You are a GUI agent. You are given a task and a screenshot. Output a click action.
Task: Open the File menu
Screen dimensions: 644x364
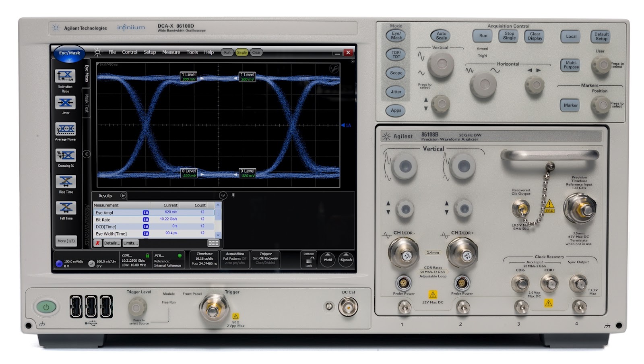112,52
